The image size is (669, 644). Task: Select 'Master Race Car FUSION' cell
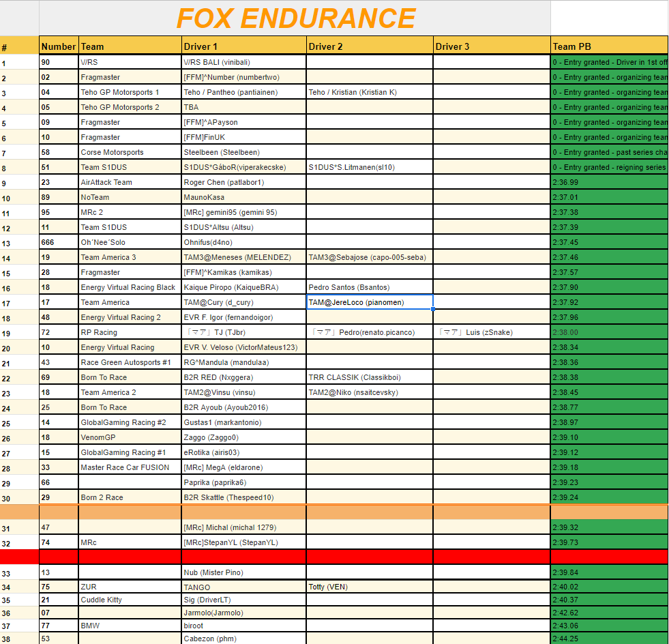tap(130, 467)
